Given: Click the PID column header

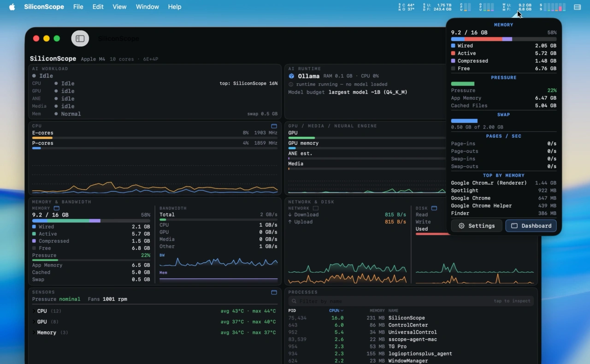Looking at the screenshot, I should coord(292,311).
